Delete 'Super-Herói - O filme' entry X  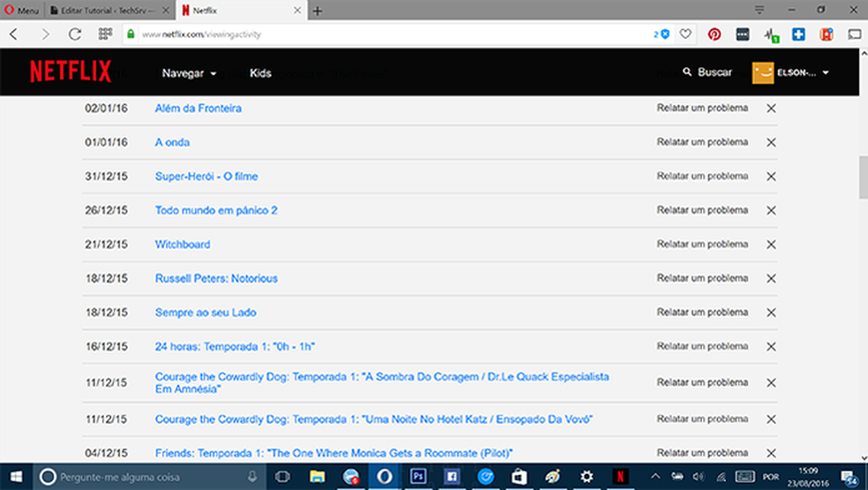pyautogui.click(x=771, y=177)
